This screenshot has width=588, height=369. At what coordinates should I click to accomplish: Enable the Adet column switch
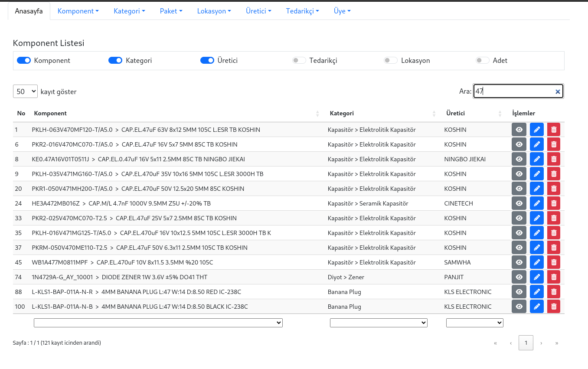[483, 60]
